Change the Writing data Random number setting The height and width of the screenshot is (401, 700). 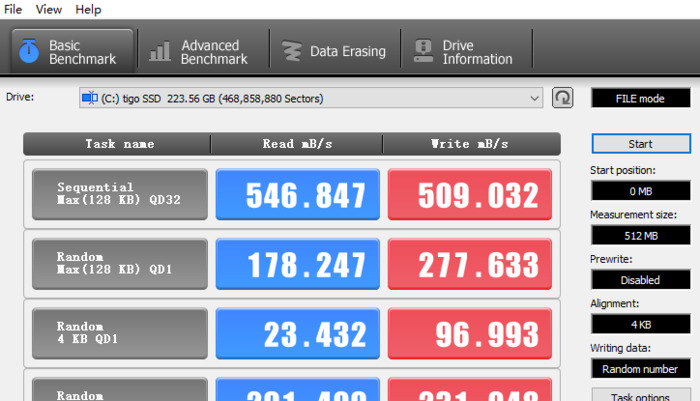(640, 369)
